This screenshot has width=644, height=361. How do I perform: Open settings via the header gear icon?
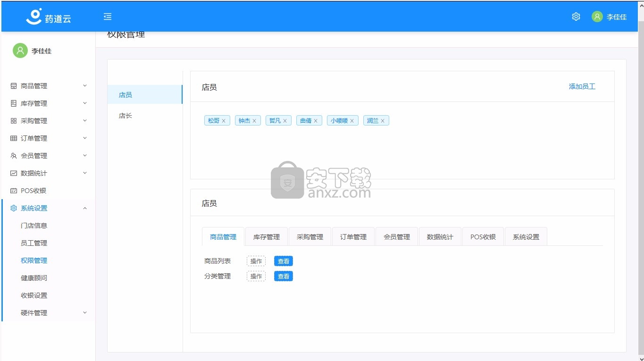[x=576, y=17]
